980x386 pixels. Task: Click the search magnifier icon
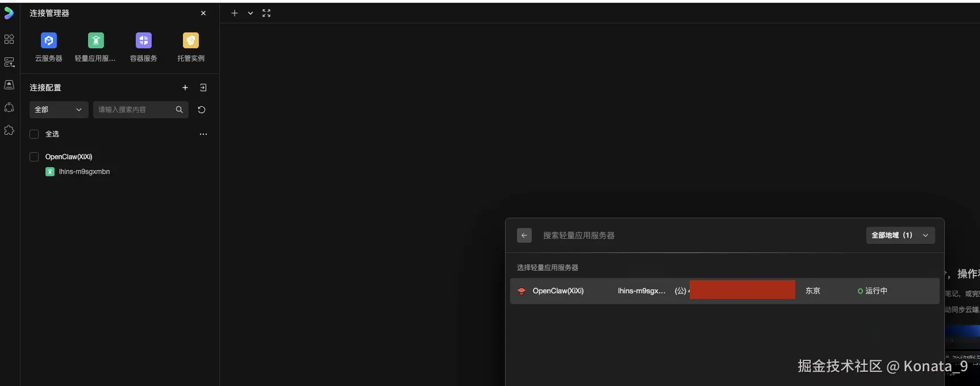click(180, 110)
